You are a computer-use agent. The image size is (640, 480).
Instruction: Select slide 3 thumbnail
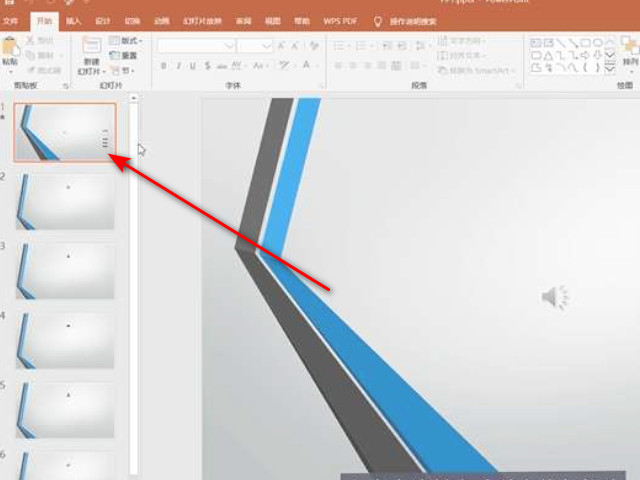tap(66, 271)
